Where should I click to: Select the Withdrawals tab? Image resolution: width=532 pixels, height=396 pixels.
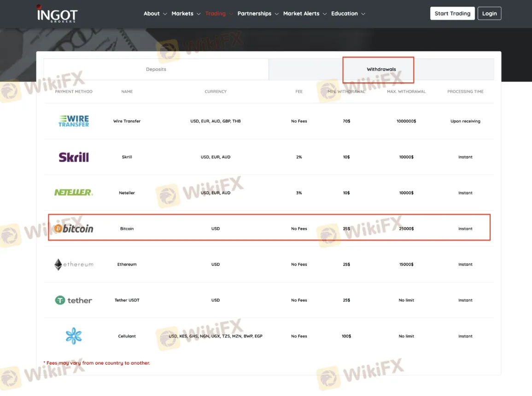click(x=381, y=69)
